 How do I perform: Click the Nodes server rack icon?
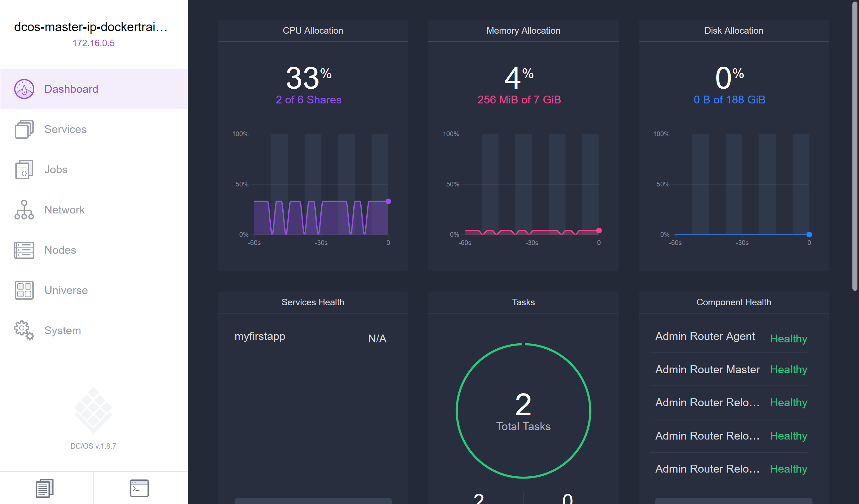[24, 250]
